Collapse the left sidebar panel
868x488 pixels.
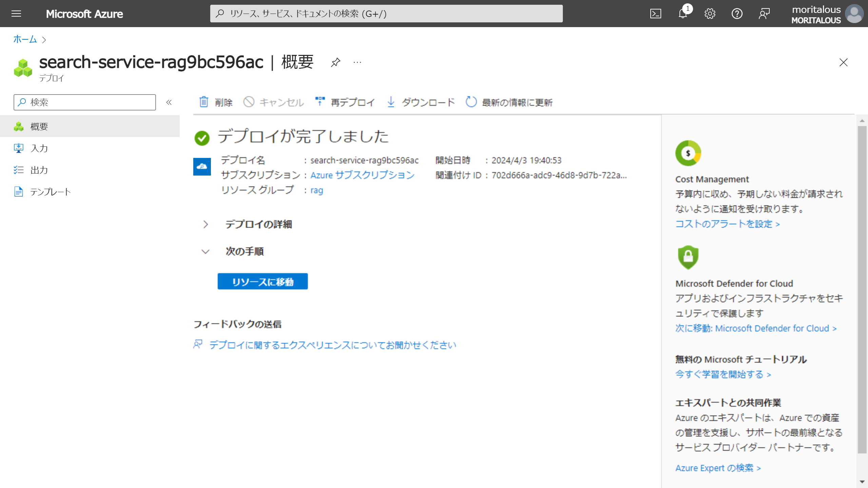(169, 102)
